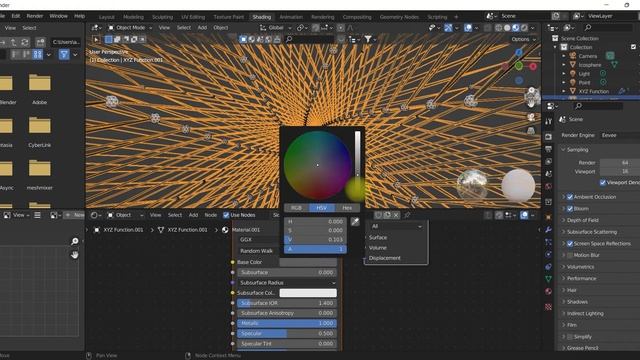Switch to the Geometry Nodes workspace tab
The width and height of the screenshot is (640, 360).
coord(399,17)
